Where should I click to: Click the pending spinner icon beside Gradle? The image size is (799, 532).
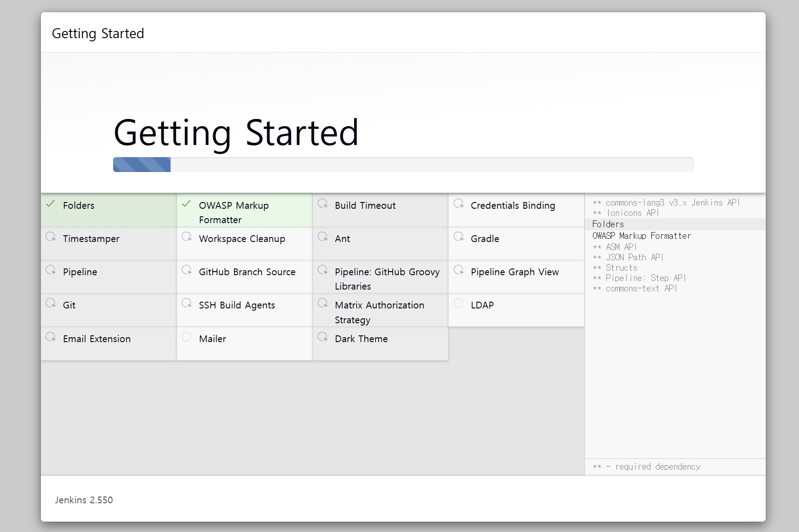[459, 237]
